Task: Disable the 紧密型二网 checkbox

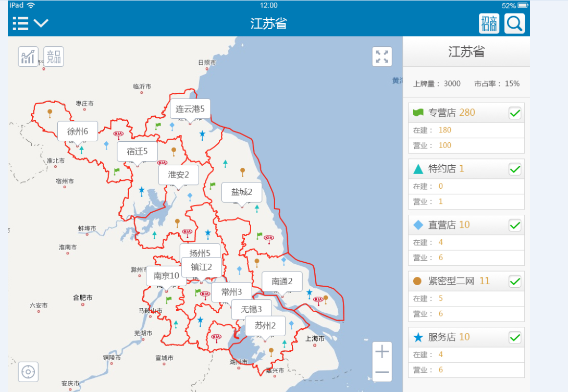Action: click(515, 281)
